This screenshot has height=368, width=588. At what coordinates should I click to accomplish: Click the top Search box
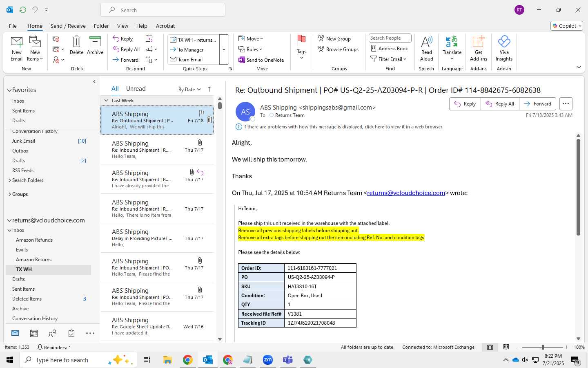click(163, 10)
